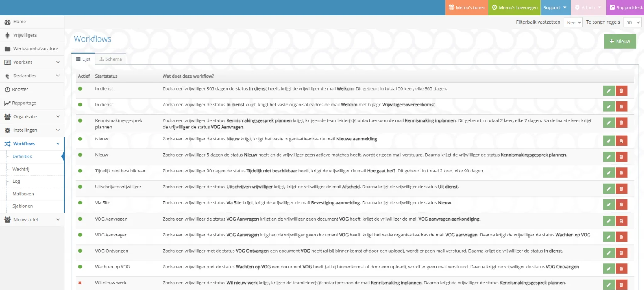Image resolution: width=644 pixels, height=290 pixels.
Task: Open the Filterbalk vastzetten dropdown
Action: pyautogui.click(x=573, y=22)
